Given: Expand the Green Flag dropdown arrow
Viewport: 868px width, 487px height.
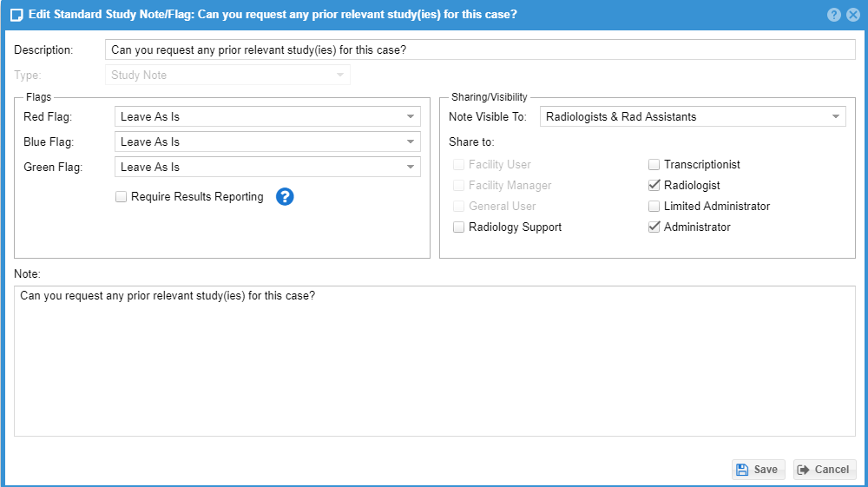Looking at the screenshot, I should point(411,168).
